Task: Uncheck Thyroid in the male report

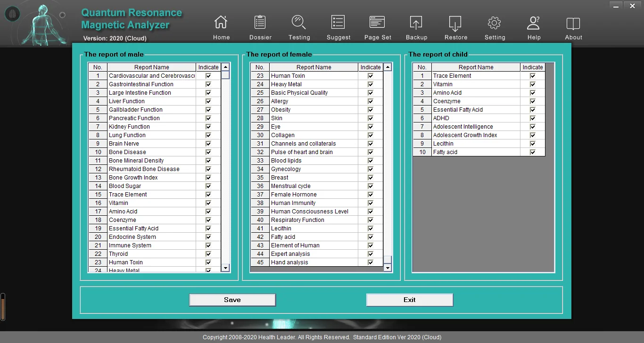Action: pos(208,254)
